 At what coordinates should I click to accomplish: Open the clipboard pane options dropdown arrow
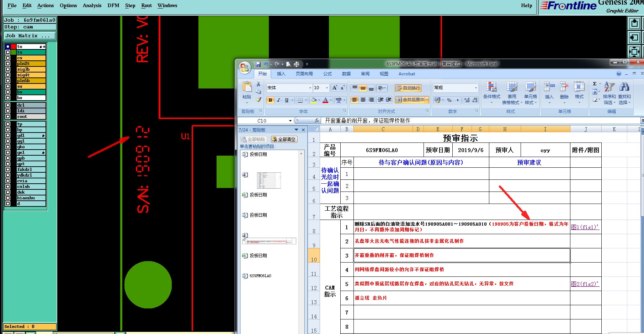(x=296, y=130)
